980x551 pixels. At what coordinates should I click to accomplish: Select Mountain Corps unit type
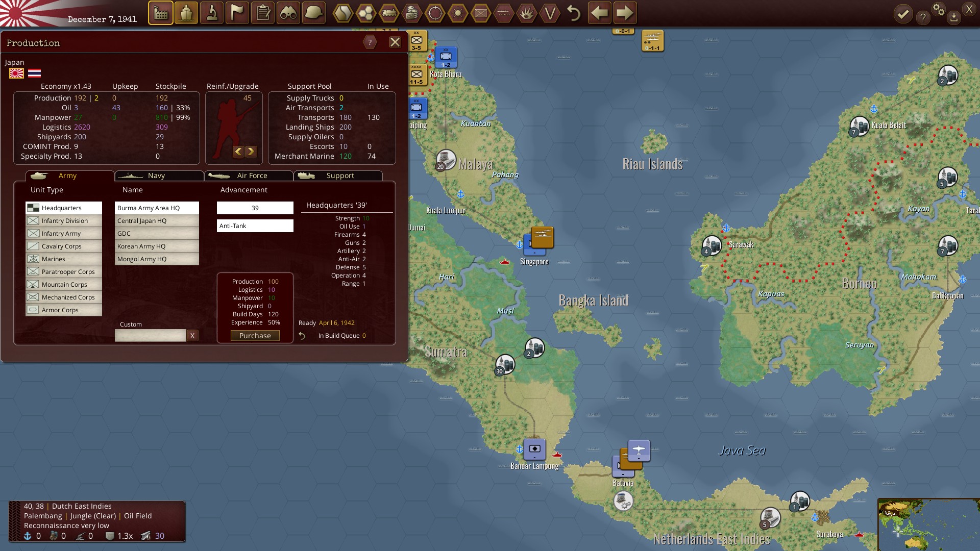coord(64,284)
